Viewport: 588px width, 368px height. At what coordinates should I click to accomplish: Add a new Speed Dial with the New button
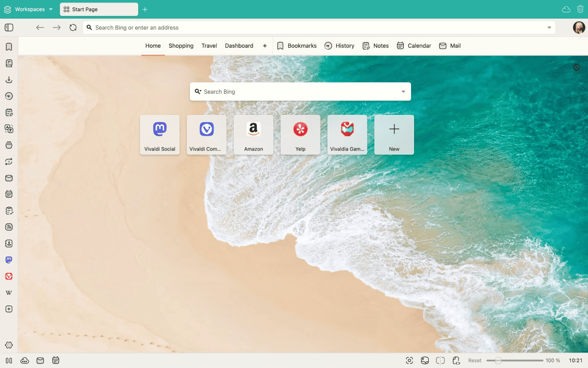[x=394, y=134]
